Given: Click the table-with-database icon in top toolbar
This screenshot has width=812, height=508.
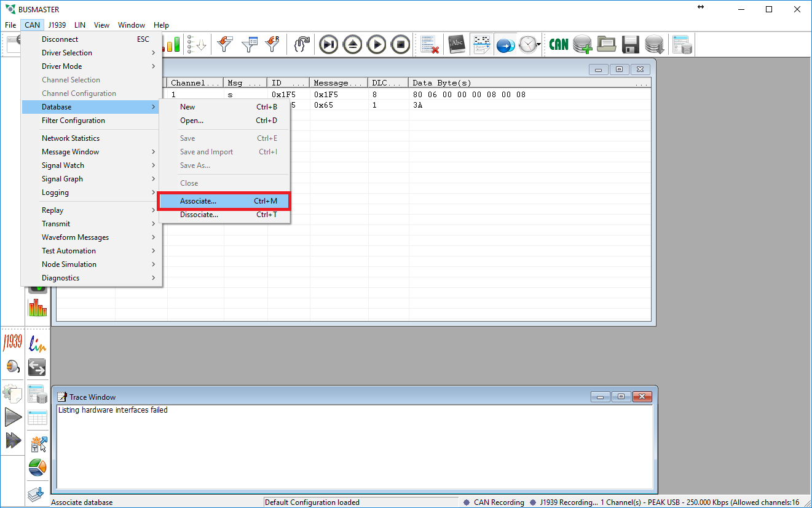Looking at the screenshot, I should tap(682, 44).
